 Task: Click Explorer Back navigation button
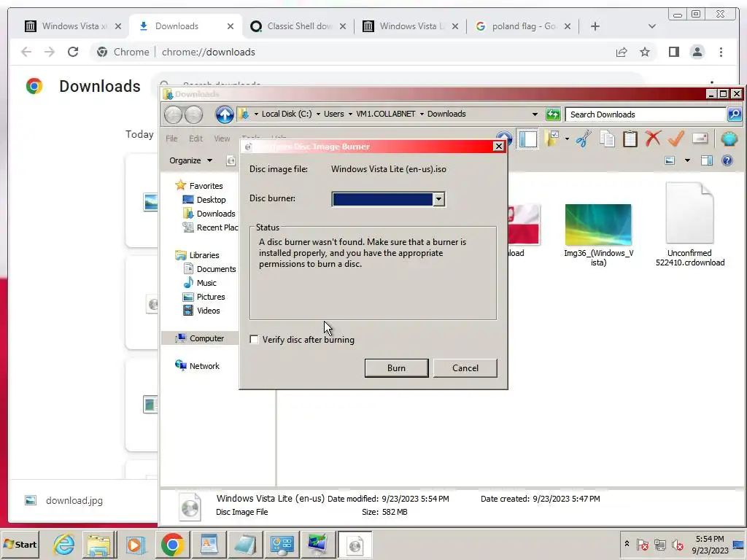tap(174, 114)
